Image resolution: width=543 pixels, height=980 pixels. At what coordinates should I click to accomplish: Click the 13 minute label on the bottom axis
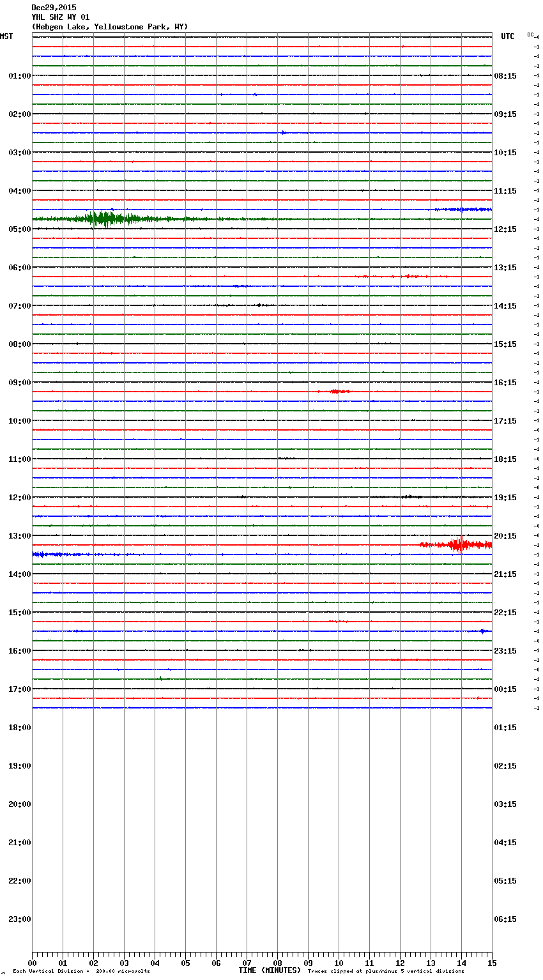[431, 963]
